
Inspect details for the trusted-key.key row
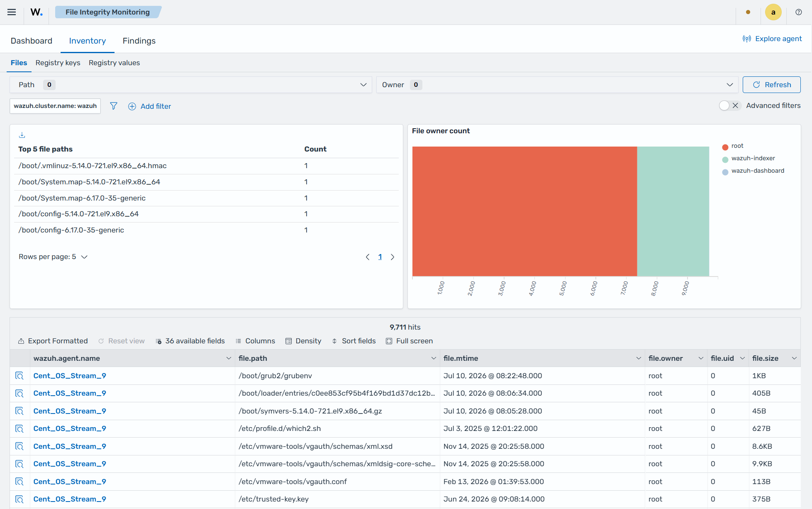click(x=20, y=499)
